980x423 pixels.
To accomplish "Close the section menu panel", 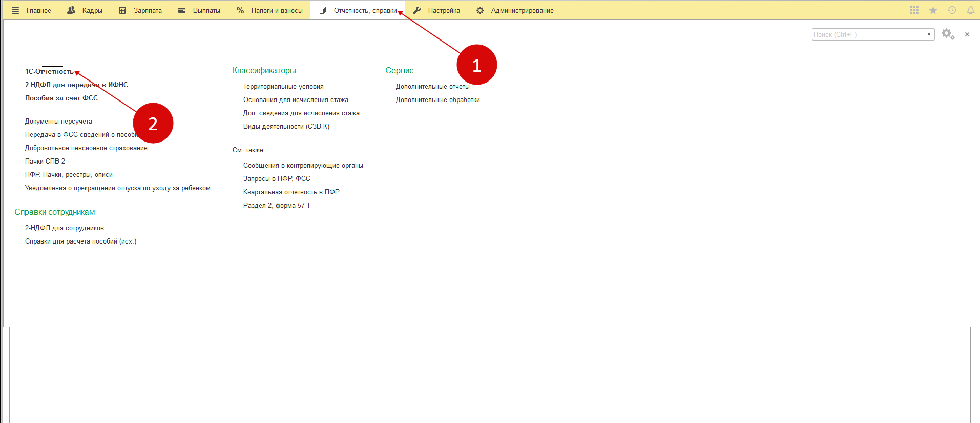I will click(x=967, y=34).
